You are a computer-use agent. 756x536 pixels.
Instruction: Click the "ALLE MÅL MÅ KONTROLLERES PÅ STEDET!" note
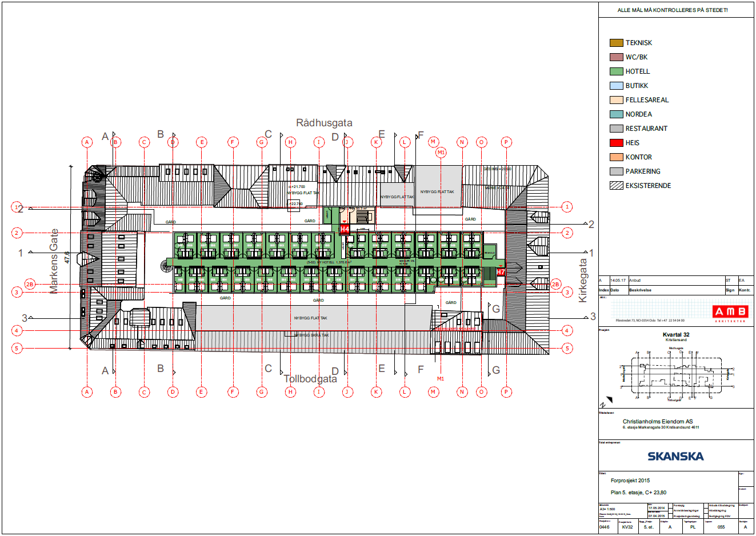673,10
